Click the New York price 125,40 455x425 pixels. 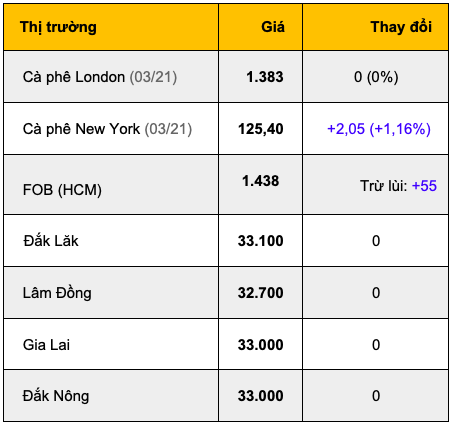261,129
